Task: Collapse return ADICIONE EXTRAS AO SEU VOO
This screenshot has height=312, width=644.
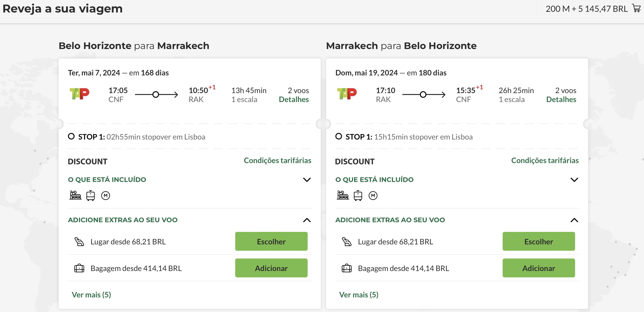Action: pos(574,220)
